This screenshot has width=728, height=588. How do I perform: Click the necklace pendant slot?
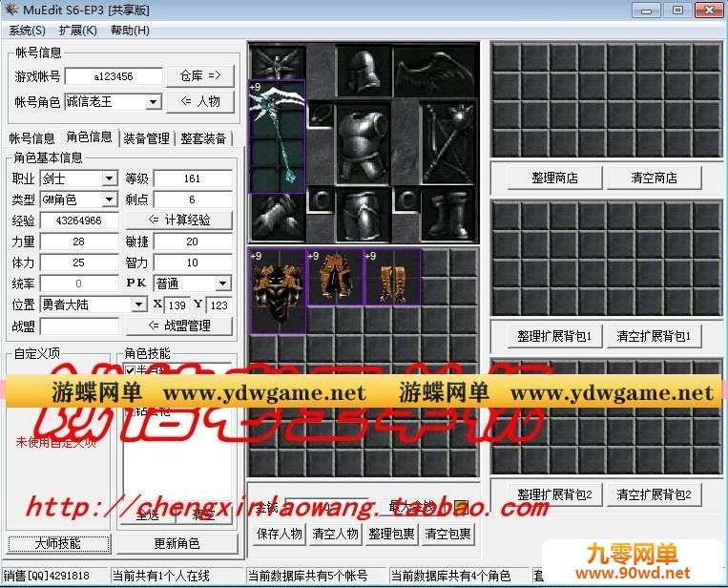(x=321, y=114)
